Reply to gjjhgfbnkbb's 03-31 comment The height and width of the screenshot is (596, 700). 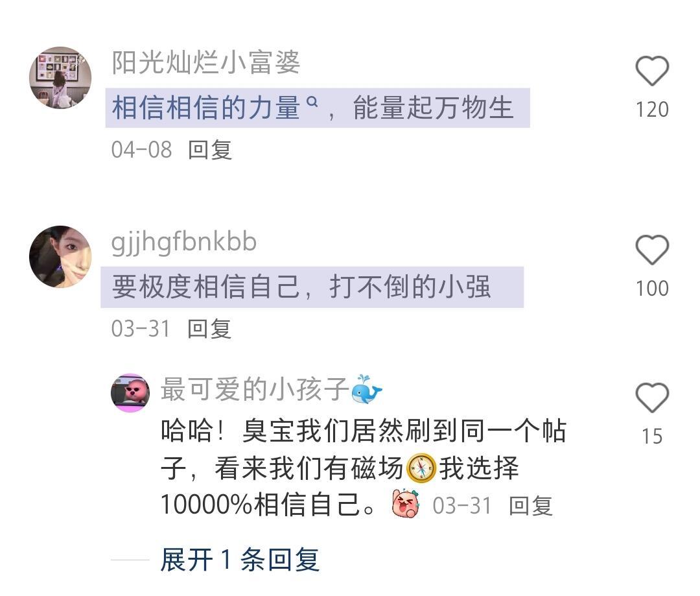tap(209, 329)
